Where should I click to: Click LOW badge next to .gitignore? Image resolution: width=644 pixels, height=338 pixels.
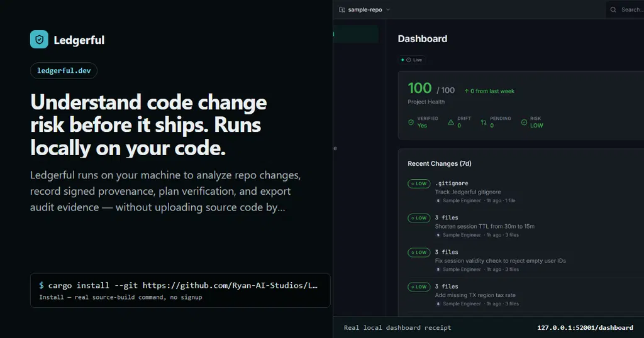click(x=419, y=184)
